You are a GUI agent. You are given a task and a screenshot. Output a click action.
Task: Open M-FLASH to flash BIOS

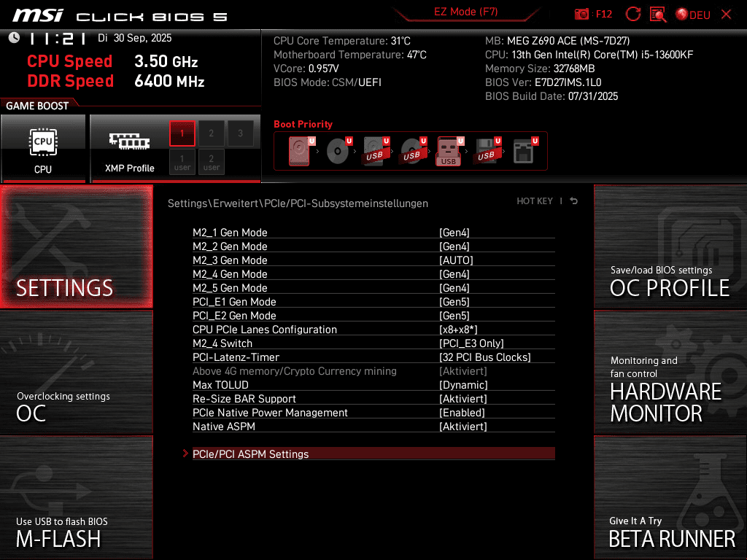pyautogui.click(x=76, y=497)
